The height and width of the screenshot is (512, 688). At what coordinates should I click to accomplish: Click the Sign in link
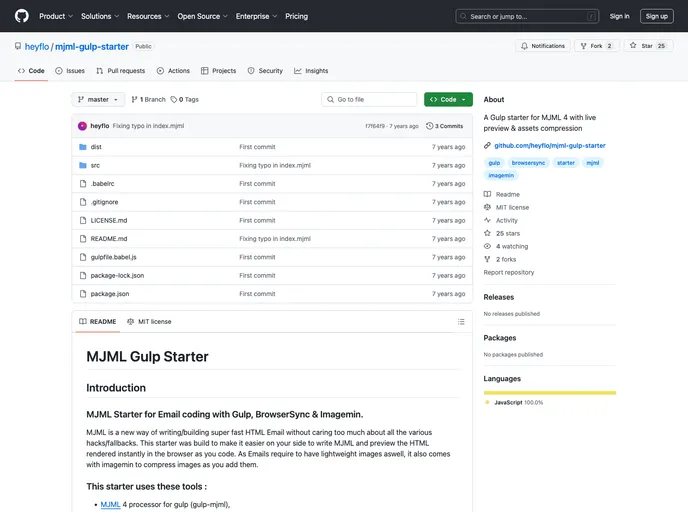[x=620, y=16]
